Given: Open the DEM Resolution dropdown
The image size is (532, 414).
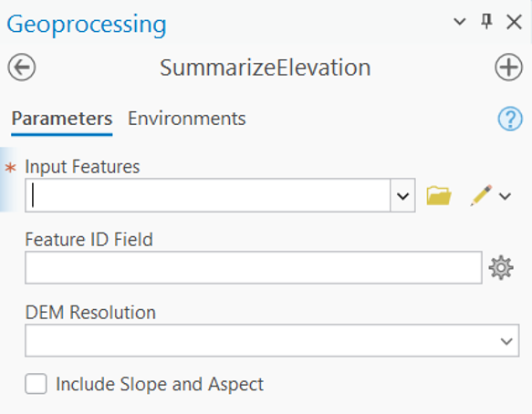Looking at the screenshot, I should tap(272, 340).
